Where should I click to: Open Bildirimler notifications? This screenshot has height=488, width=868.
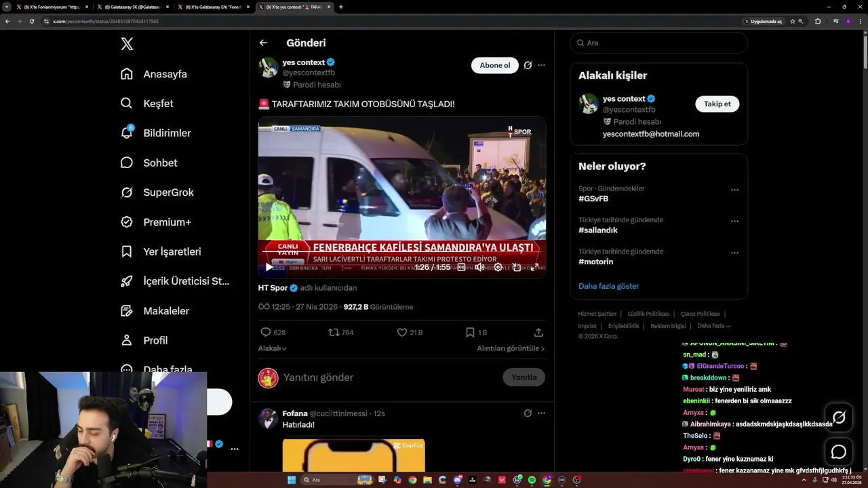tap(155, 133)
